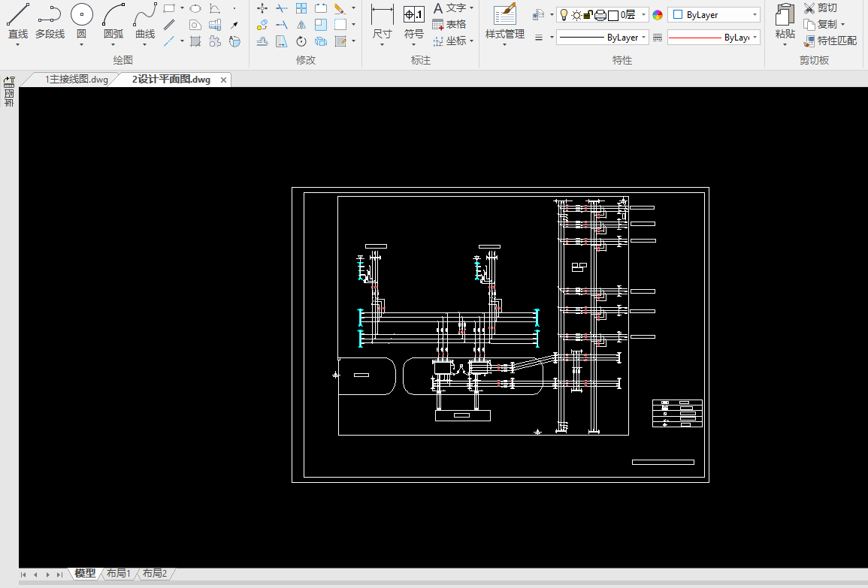Open the 0层 layer dropdown

point(644,15)
